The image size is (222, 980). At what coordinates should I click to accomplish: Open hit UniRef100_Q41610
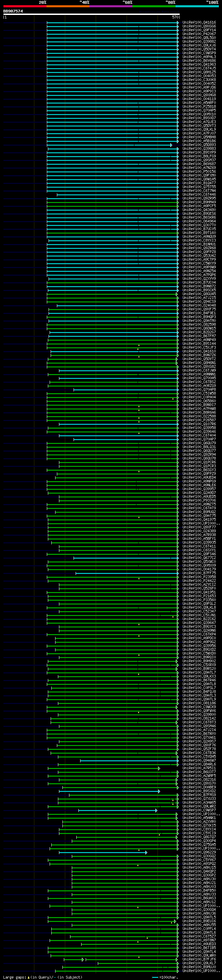[x=199, y=351]
